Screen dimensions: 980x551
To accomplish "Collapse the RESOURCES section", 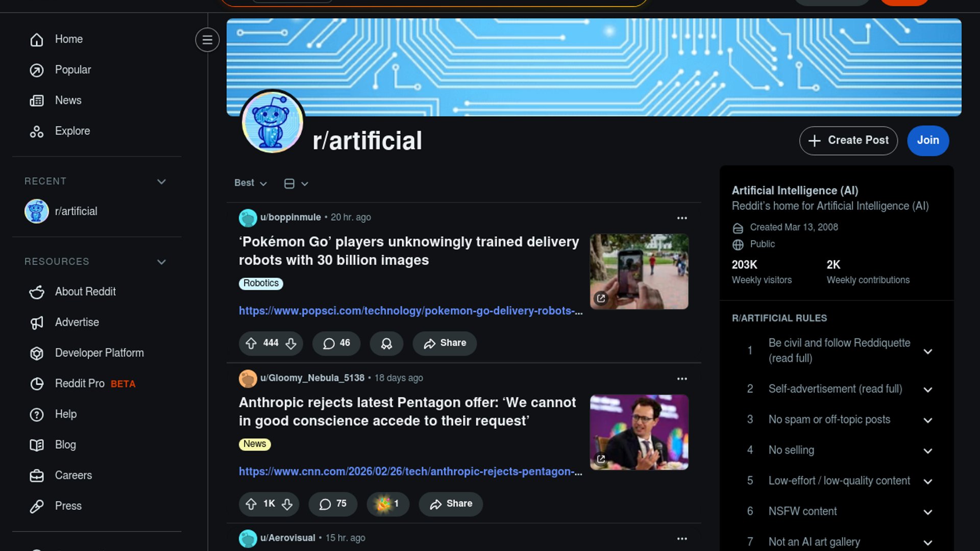I will coord(161,262).
